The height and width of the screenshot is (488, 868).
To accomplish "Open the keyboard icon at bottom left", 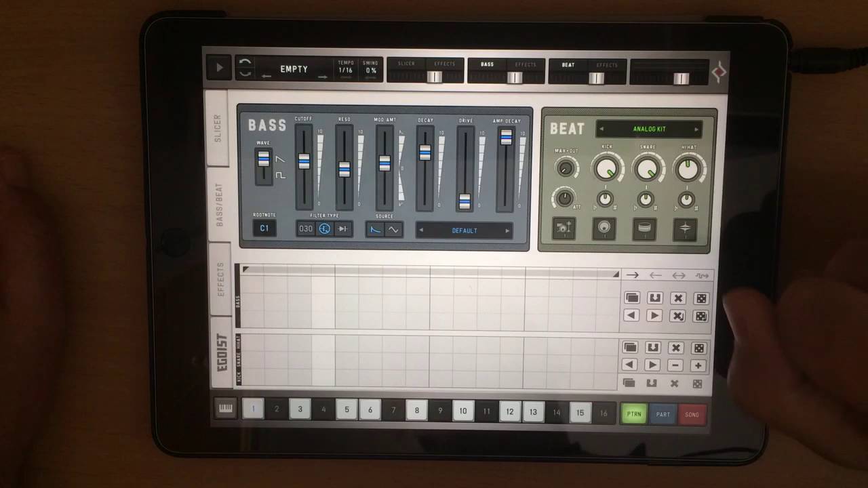I will pyautogui.click(x=225, y=408).
